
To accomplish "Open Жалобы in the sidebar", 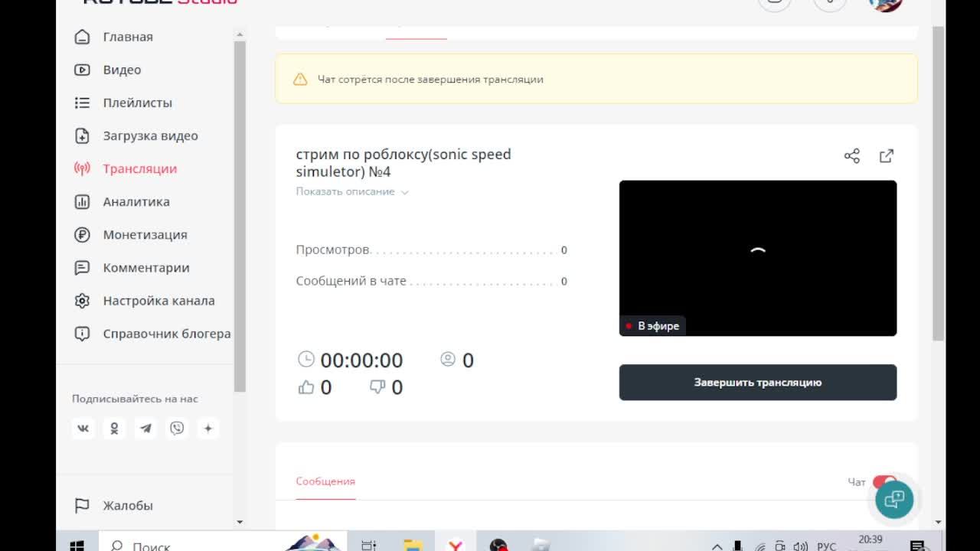I will 128,506.
